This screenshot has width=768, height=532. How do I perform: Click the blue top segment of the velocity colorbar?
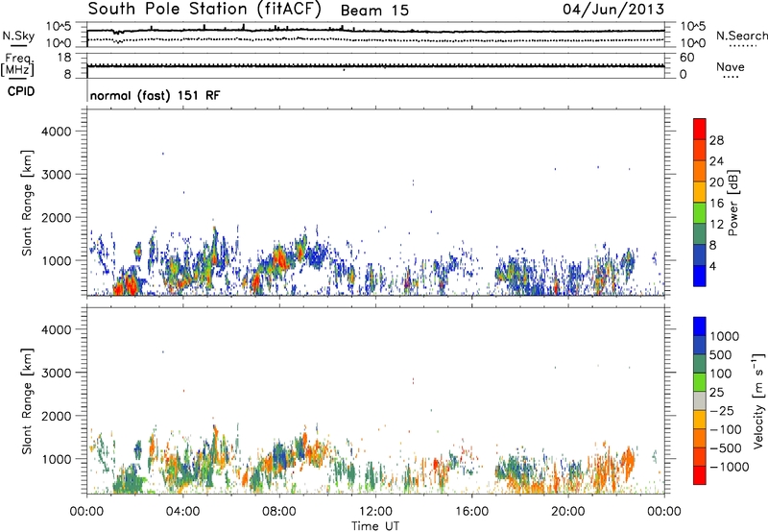[x=700, y=326]
